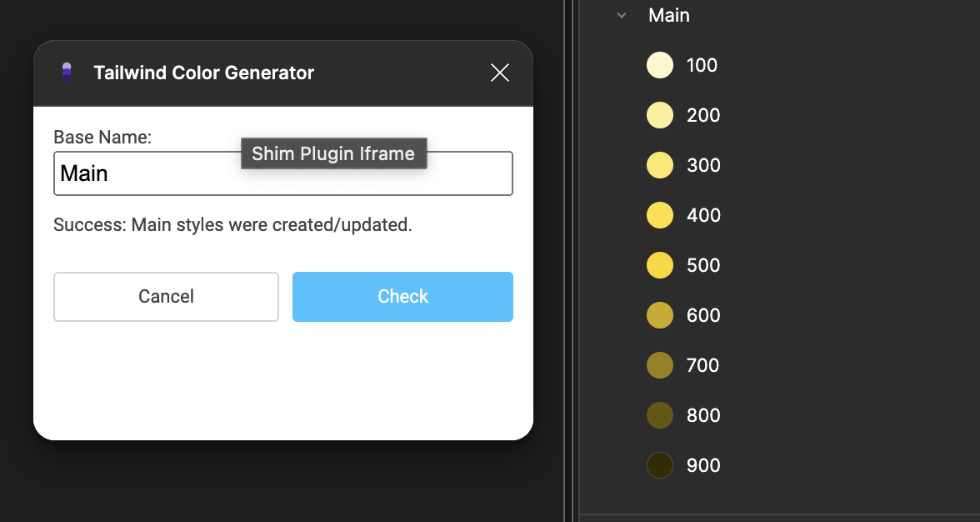Select the Main 600 color swatch
The image size is (980, 522).
pos(660,315)
